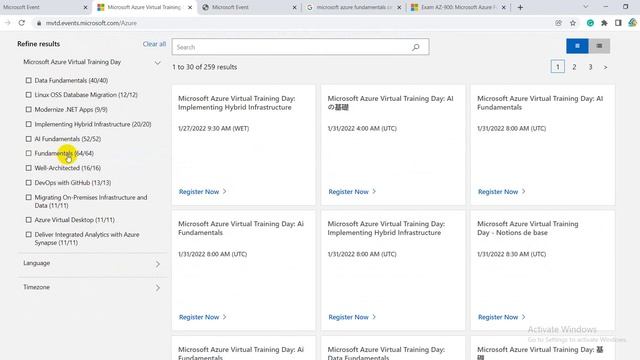Check the DevOps with GitHub filter
This screenshot has height=360, width=640.
point(29,182)
